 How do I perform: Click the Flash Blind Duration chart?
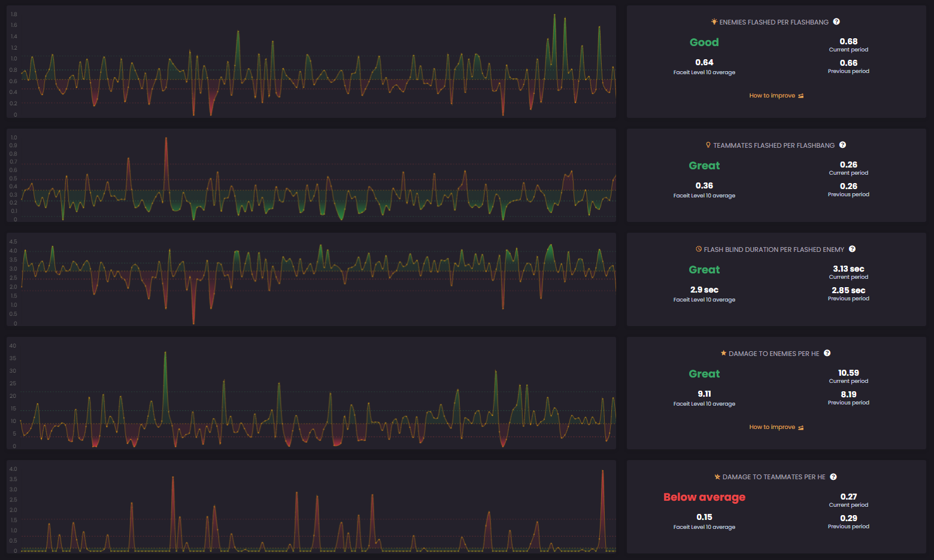point(311,279)
